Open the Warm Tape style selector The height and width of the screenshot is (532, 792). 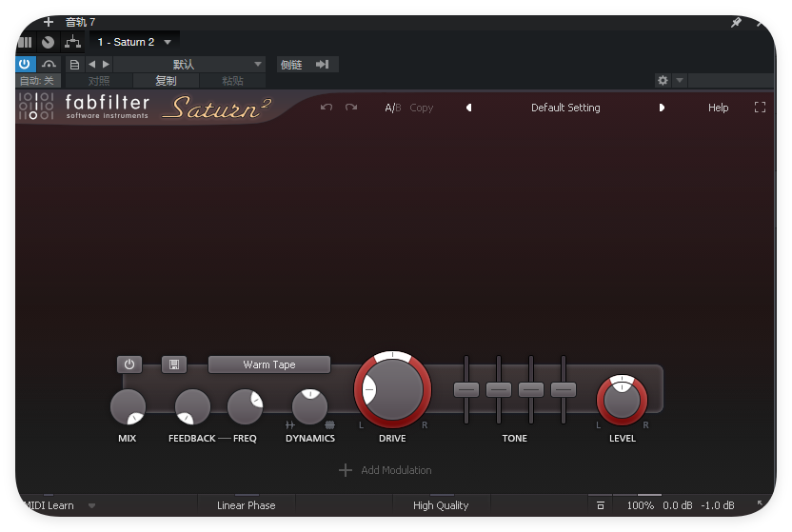coord(269,365)
